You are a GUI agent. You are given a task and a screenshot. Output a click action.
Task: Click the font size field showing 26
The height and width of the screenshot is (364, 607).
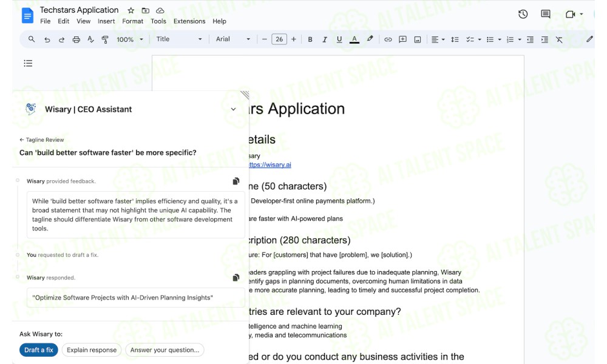279,39
